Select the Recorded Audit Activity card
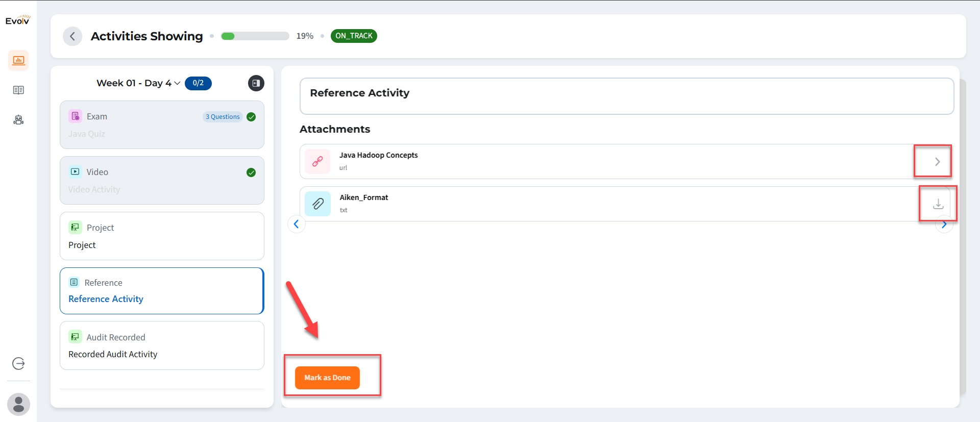Screen dimensions: 980x422 (162, 345)
